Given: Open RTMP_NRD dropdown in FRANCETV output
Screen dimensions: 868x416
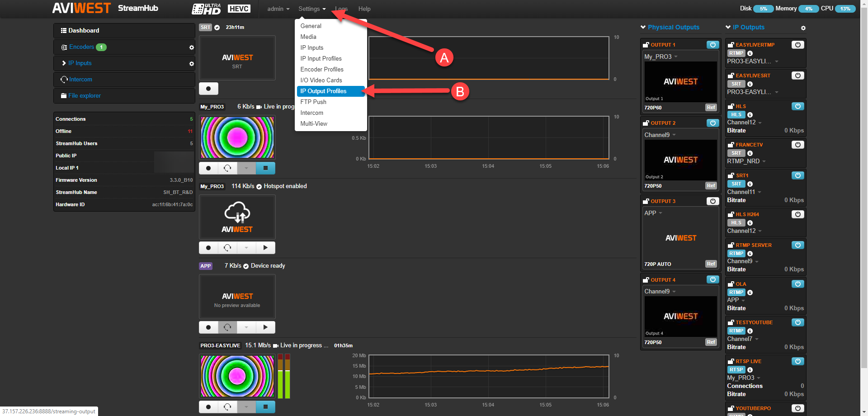Looking at the screenshot, I should pyautogui.click(x=746, y=161).
